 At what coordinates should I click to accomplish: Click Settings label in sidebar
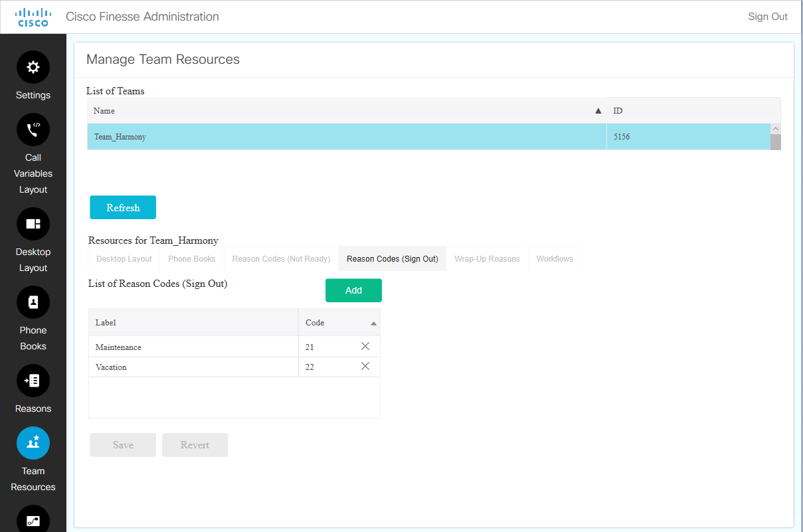(x=33, y=95)
